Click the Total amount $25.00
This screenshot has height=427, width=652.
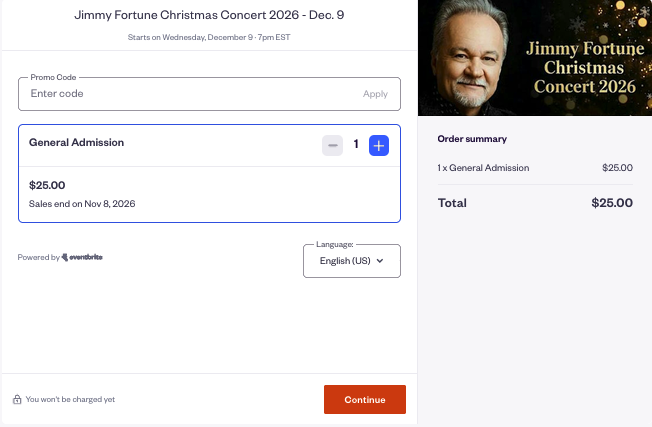point(612,203)
